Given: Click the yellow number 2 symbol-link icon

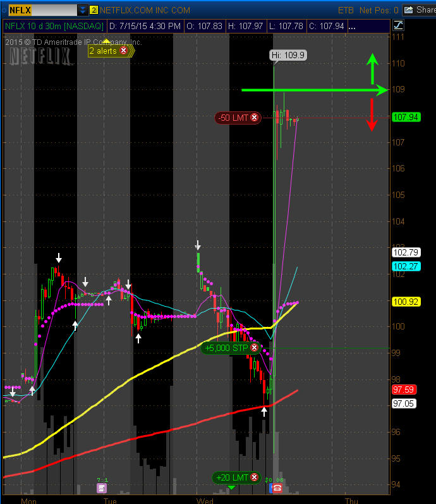Looking at the screenshot, I should pos(94,10).
